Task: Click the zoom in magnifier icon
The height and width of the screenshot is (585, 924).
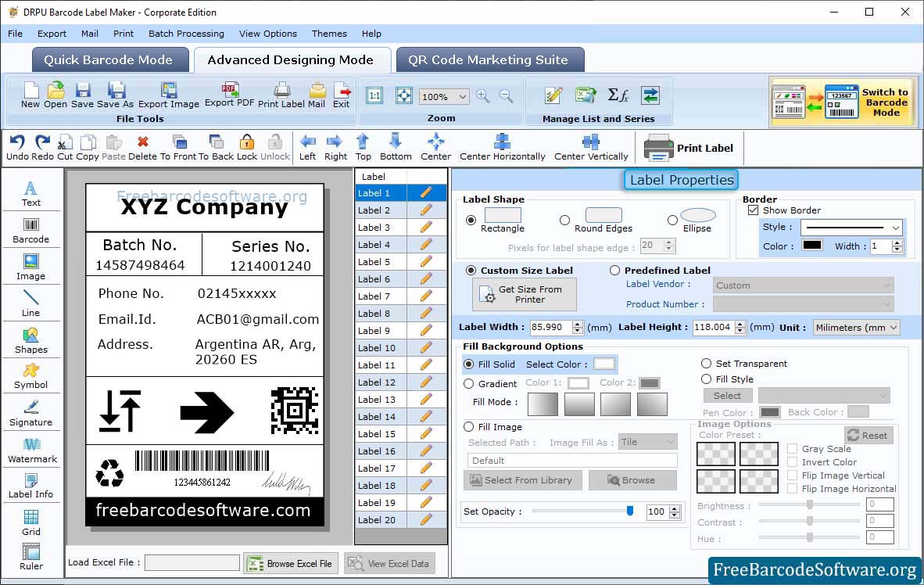Action: point(483,95)
